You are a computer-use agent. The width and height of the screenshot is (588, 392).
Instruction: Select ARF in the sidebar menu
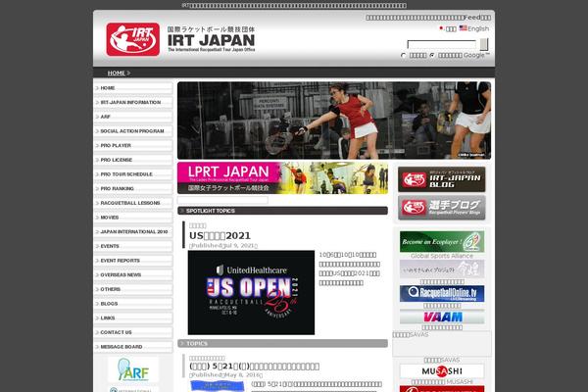click(133, 117)
